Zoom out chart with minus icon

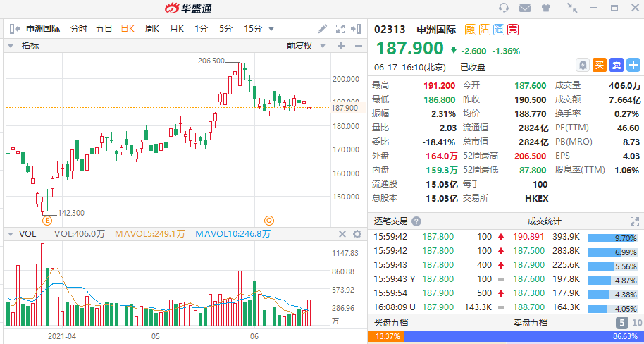(358, 46)
